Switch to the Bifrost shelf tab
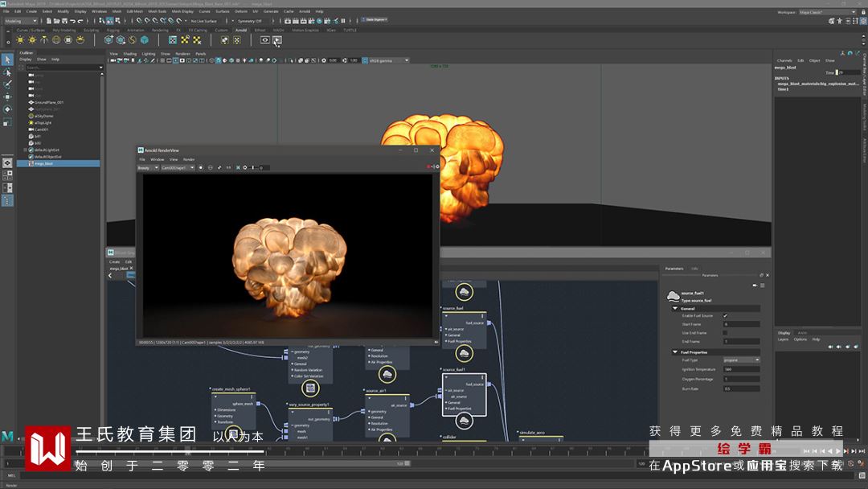 260,30
